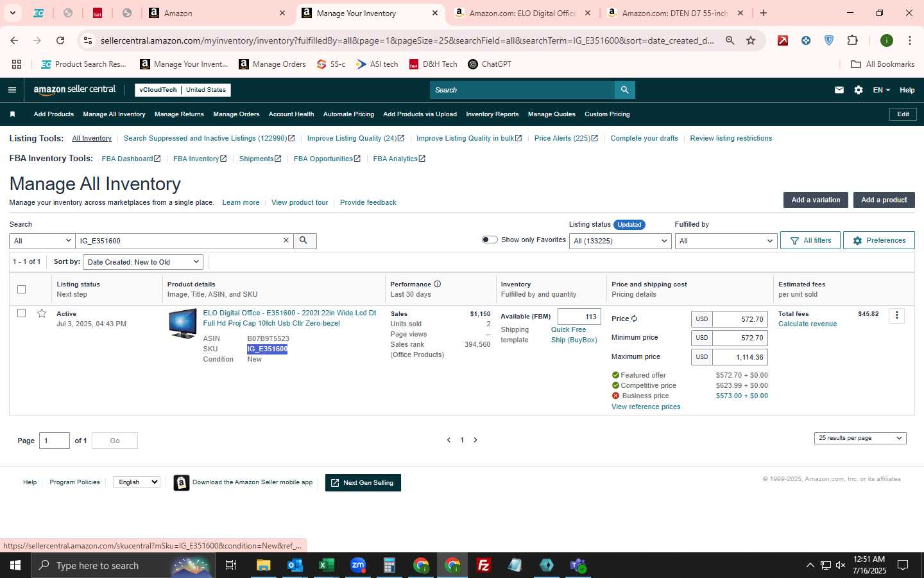Click the Minimum price field showing 572.70
This screenshot has height=578, width=924.
point(740,338)
